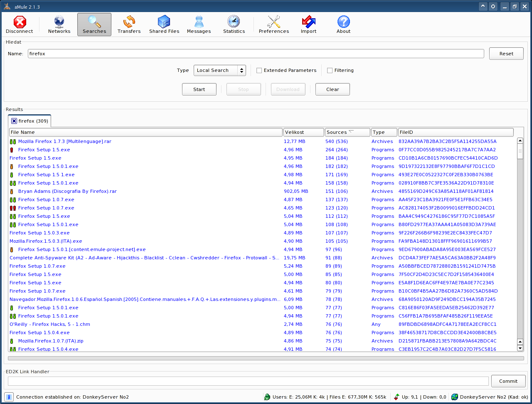Image resolution: width=532 pixels, height=404 pixels.
Task: Click the horizontal scrollbar below the results
Action: (266, 358)
